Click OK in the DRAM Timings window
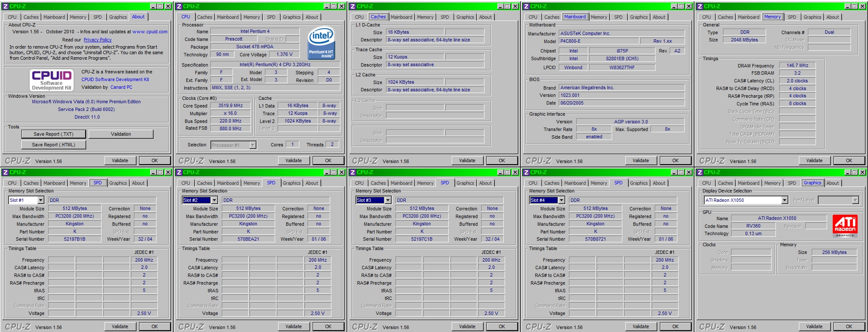 click(849, 160)
